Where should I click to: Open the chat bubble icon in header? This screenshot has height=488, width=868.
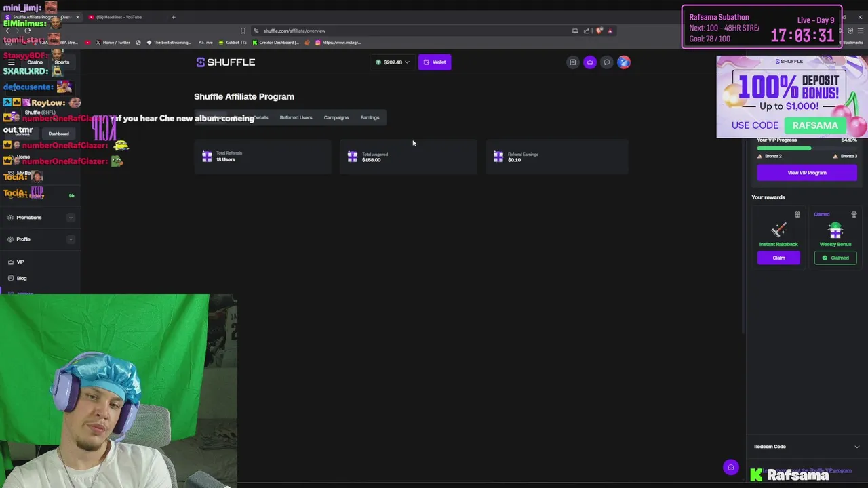coord(607,62)
